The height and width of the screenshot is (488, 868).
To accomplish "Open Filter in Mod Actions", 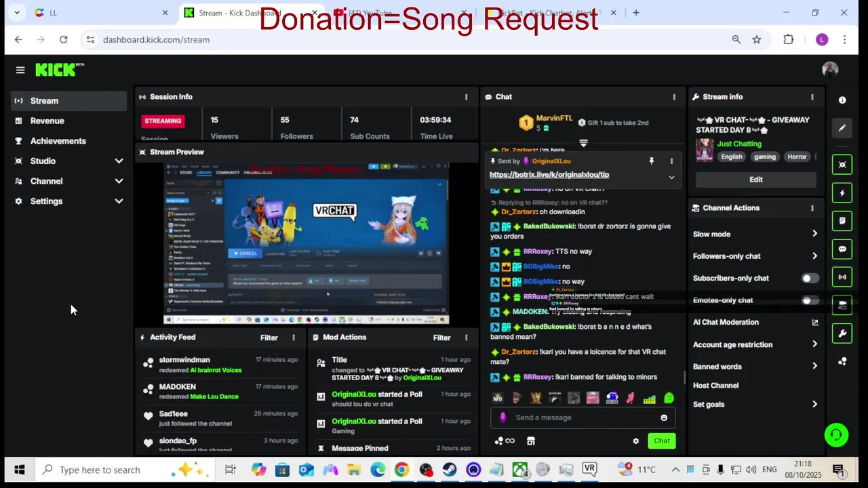I will [x=441, y=338].
